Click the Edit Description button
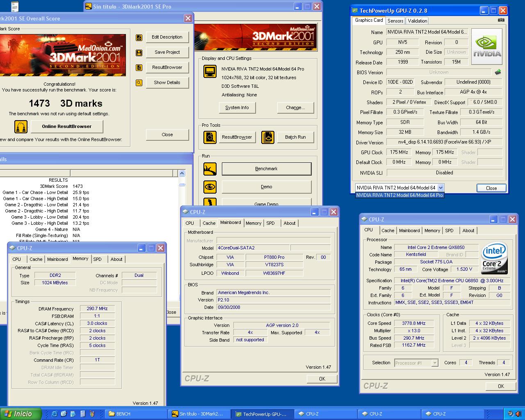This screenshot has height=420, width=525. click(167, 37)
